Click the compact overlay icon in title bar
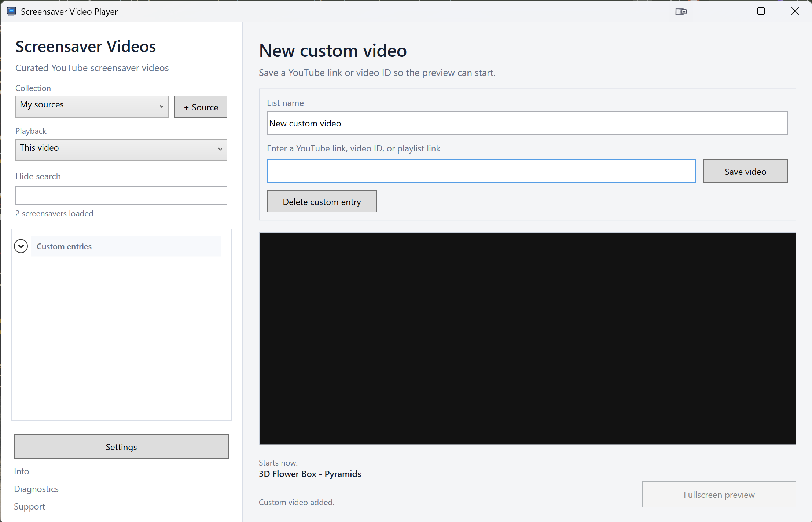Screen dimensions: 812x522 681,11
